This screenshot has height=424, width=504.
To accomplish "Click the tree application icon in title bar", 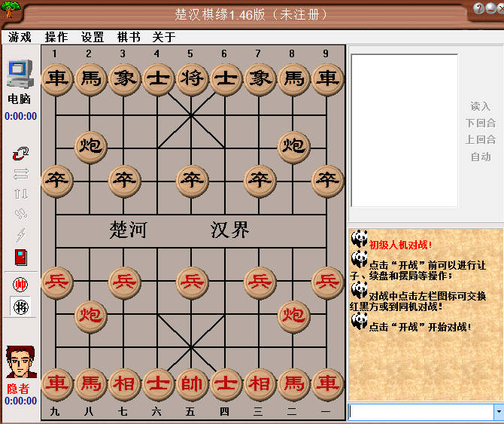I will point(10,10).
